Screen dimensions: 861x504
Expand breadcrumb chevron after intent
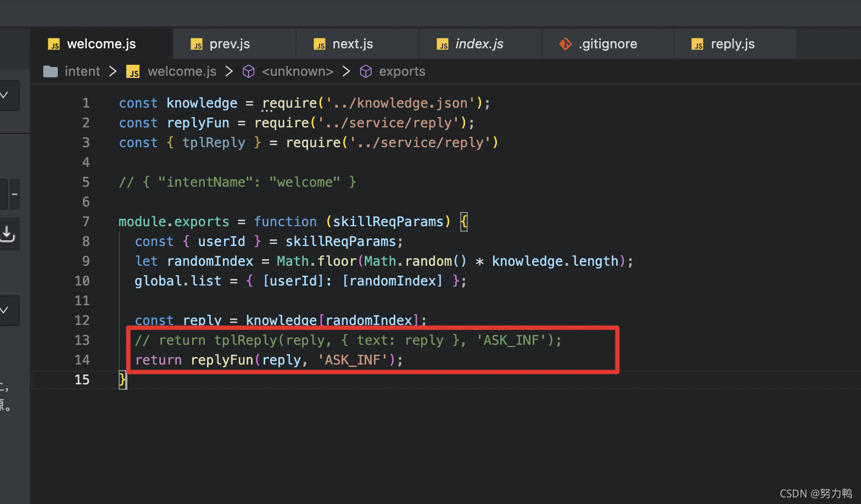(113, 71)
